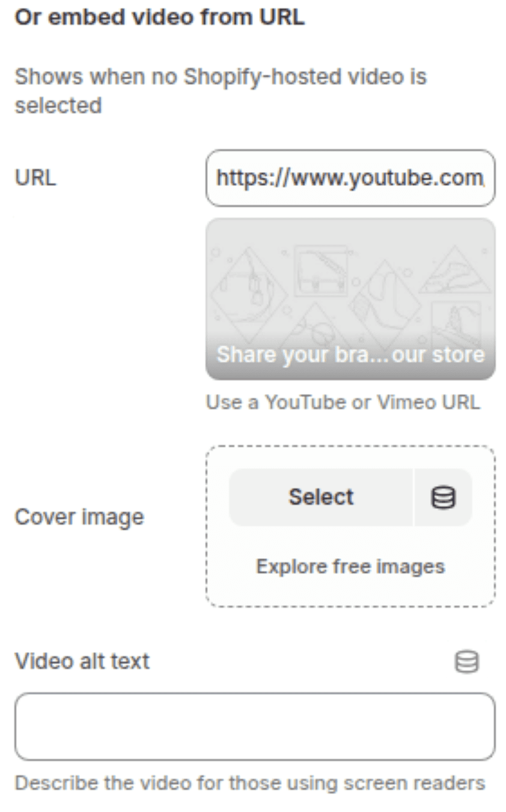Click the dashed cover image drop zone

point(350,526)
